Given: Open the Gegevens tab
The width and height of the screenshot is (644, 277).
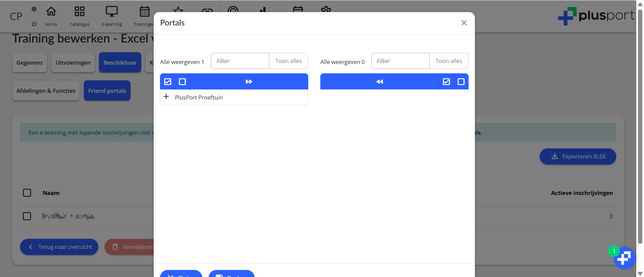Looking at the screenshot, I should click(x=30, y=63).
